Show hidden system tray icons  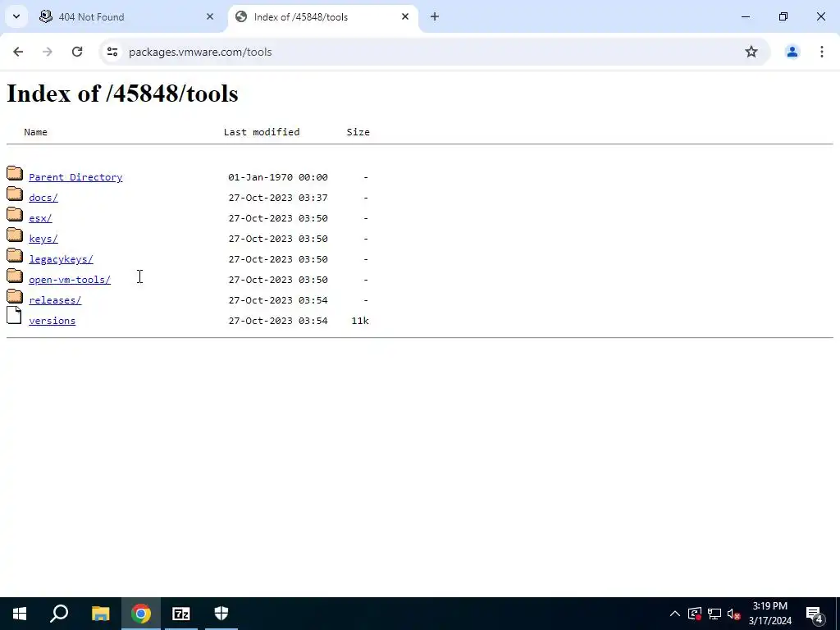click(675, 614)
